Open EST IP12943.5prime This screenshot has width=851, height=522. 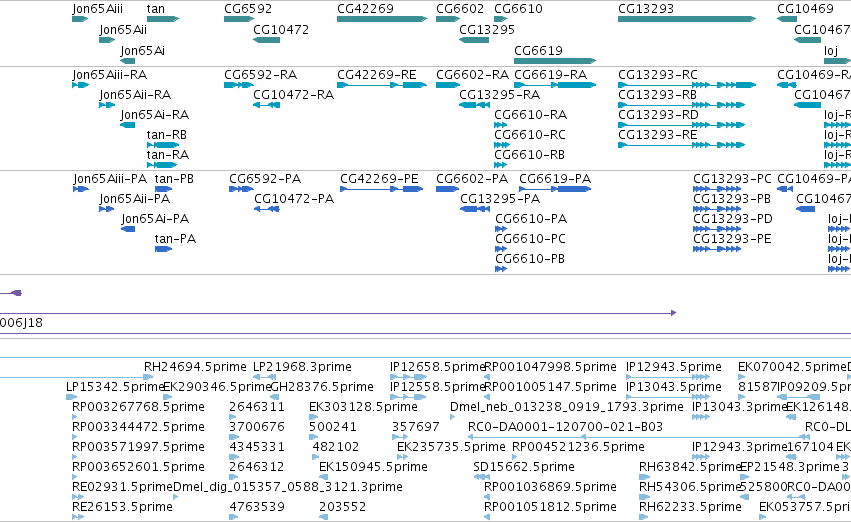click(x=674, y=367)
